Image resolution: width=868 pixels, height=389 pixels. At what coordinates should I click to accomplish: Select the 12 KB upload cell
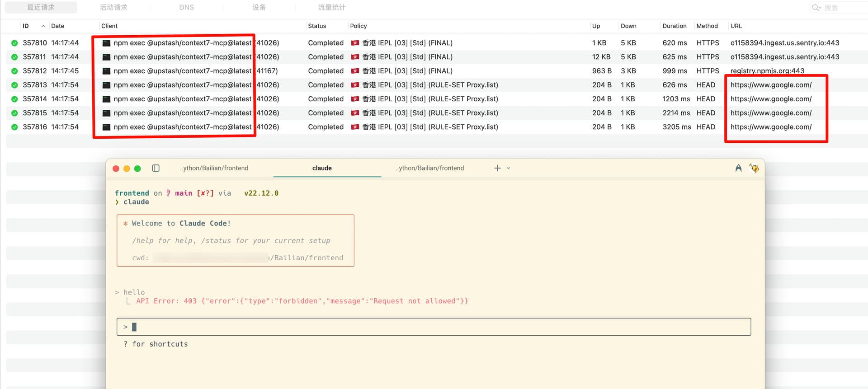pos(601,57)
